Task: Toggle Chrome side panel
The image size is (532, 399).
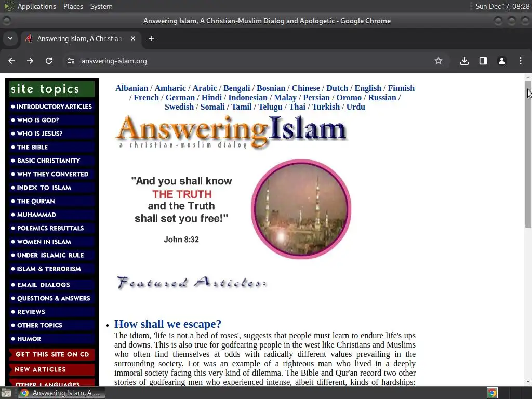Action: 483,61
